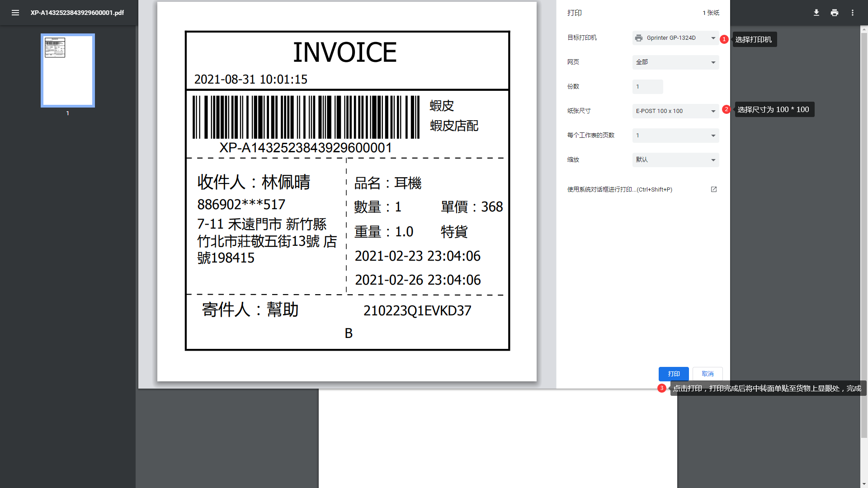Open the 网页 pages dropdown showing 全部
This screenshot has width=868, height=488.
(675, 62)
